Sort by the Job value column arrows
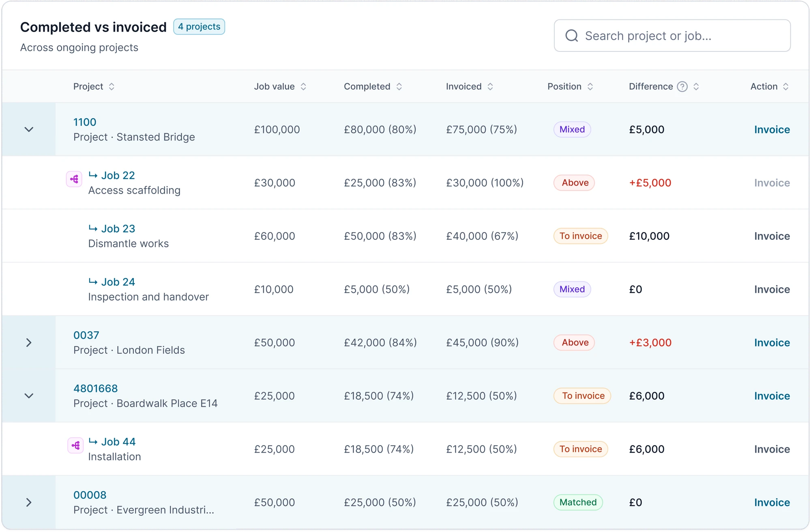Screen dimensions: 811x532 pyautogui.click(x=303, y=86)
